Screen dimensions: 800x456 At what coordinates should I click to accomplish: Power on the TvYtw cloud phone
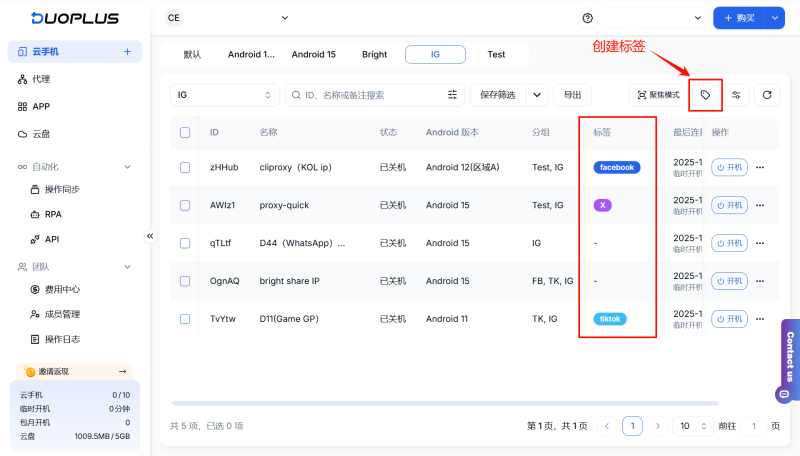[x=729, y=319]
